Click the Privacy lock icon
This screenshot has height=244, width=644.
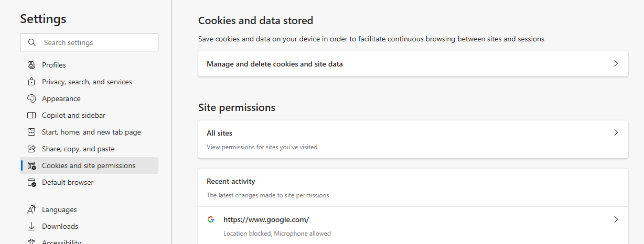click(31, 82)
